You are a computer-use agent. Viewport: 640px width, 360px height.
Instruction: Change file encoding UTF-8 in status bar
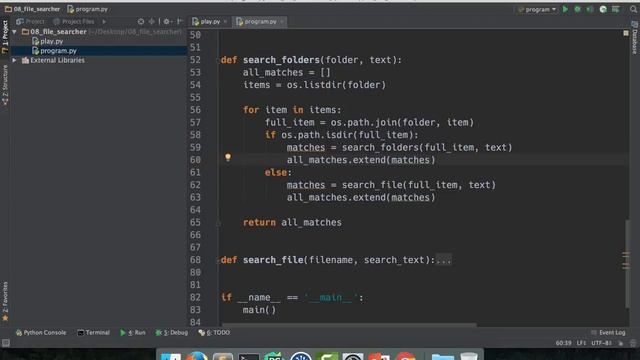pyautogui.click(x=601, y=343)
